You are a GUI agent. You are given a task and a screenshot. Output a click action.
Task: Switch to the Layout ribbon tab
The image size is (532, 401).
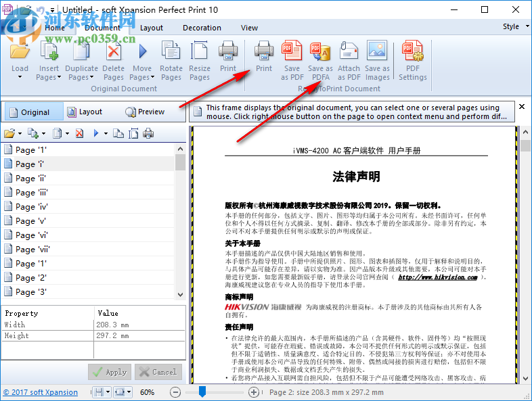coord(152,28)
